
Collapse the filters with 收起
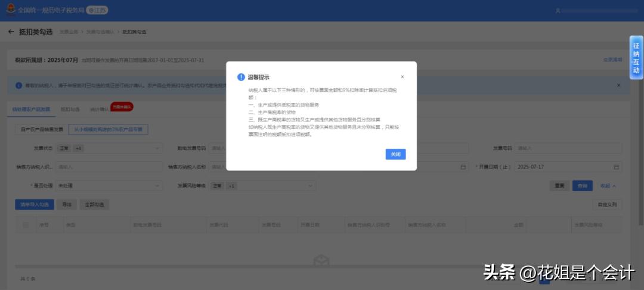coord(608,186)
